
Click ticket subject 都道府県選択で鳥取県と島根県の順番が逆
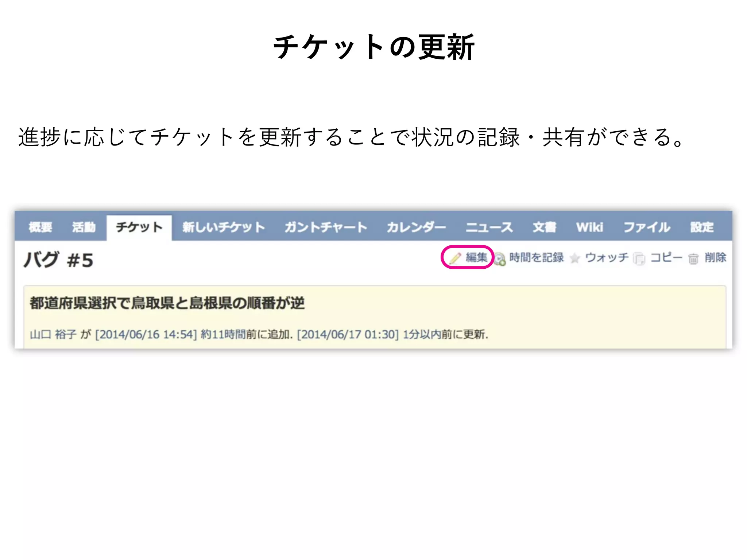(167, 303)
